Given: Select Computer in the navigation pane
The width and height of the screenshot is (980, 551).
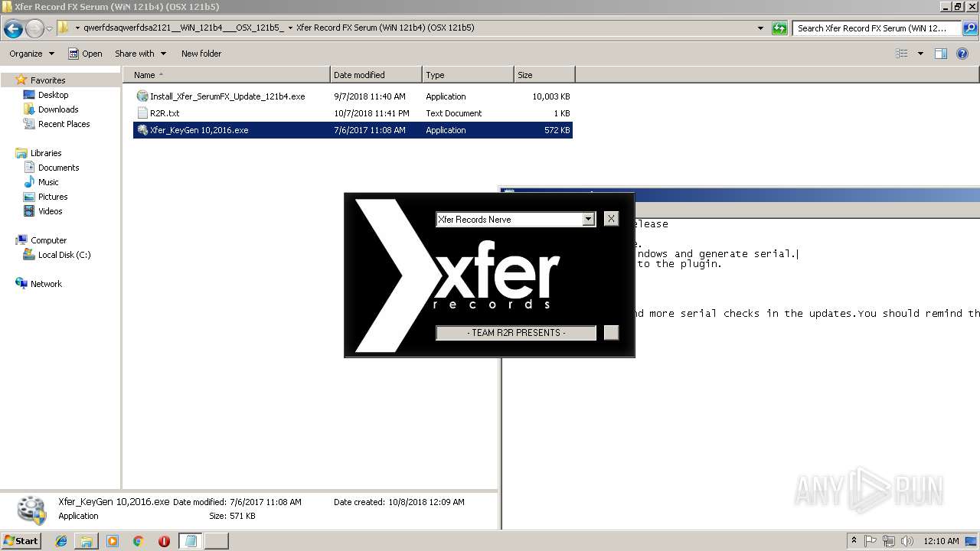Looking at the screenshot, I should pyautogui.click(x=48, y=240).
